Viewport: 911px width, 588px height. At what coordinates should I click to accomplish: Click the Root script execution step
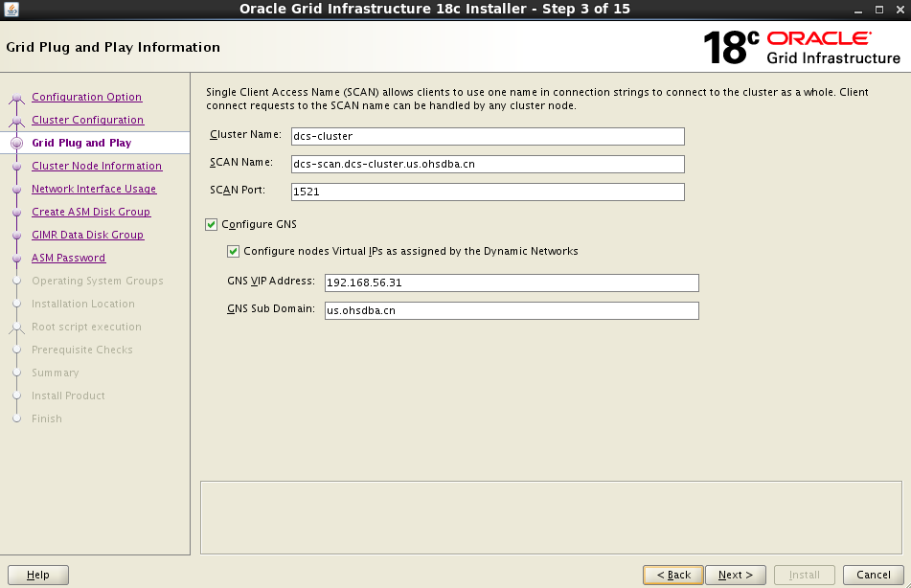[x=86, y=327]
